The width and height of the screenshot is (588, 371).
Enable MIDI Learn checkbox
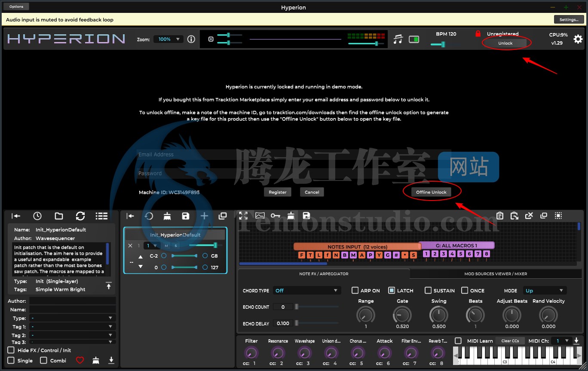point(458,341)
